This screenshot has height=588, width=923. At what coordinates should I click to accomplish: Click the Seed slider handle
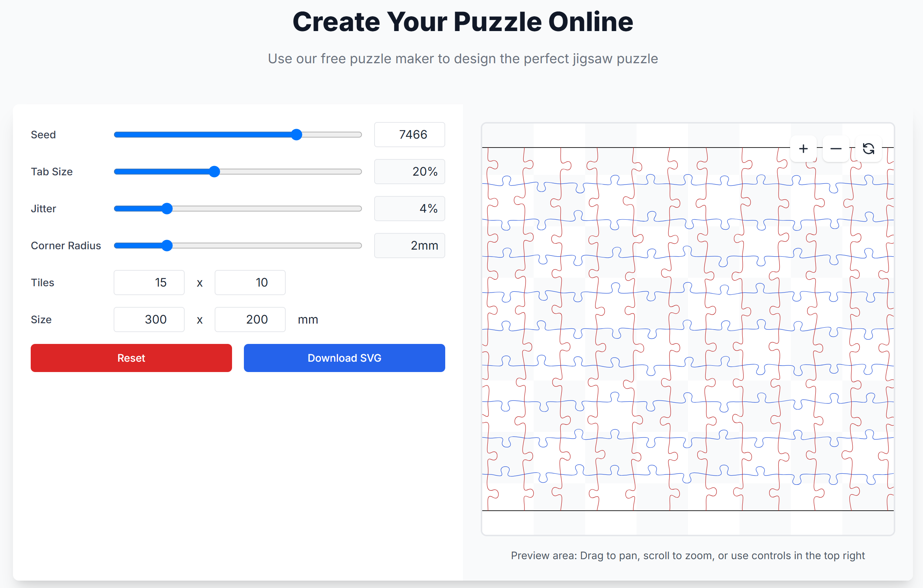296,135
